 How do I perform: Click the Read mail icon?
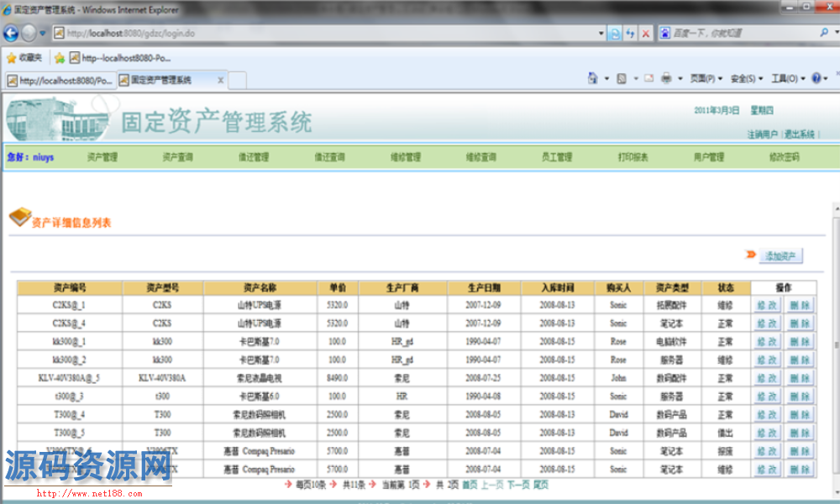(648, 78)
